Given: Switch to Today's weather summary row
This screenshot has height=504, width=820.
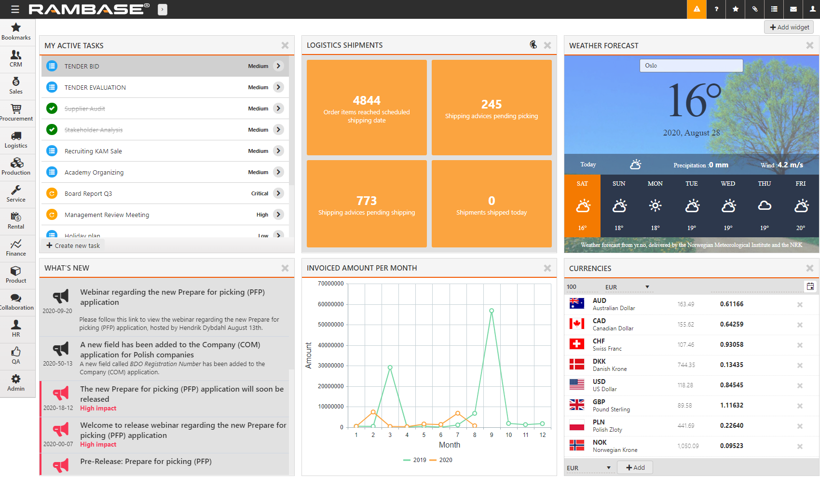Looking at the screenshot, I should point(588,164).
